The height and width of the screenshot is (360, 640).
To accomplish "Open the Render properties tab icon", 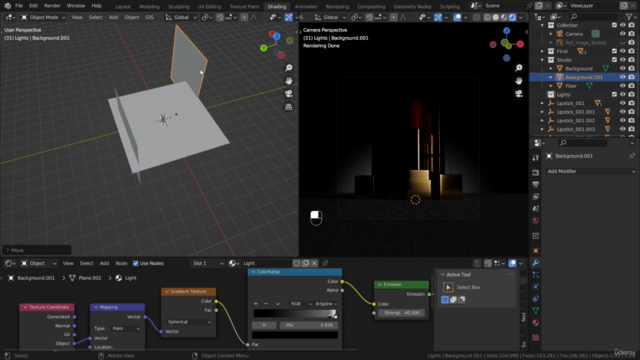I will pos(536,173).
